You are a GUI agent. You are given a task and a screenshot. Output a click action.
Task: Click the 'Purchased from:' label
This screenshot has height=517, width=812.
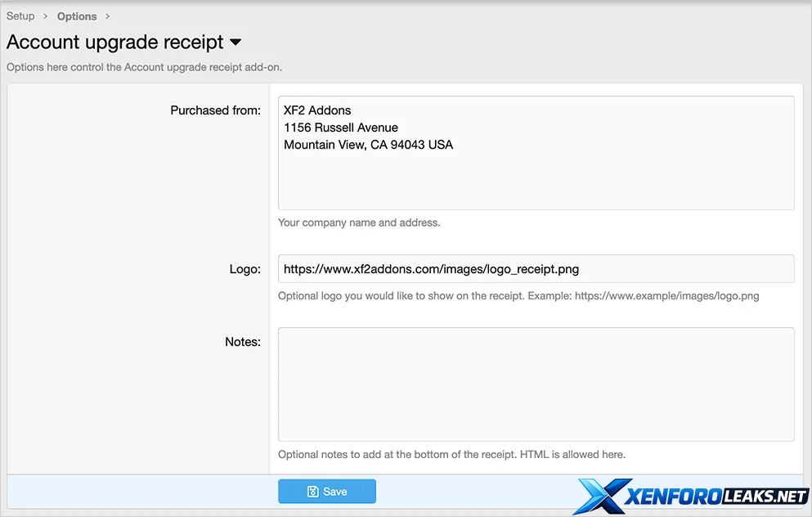[215, 110]
